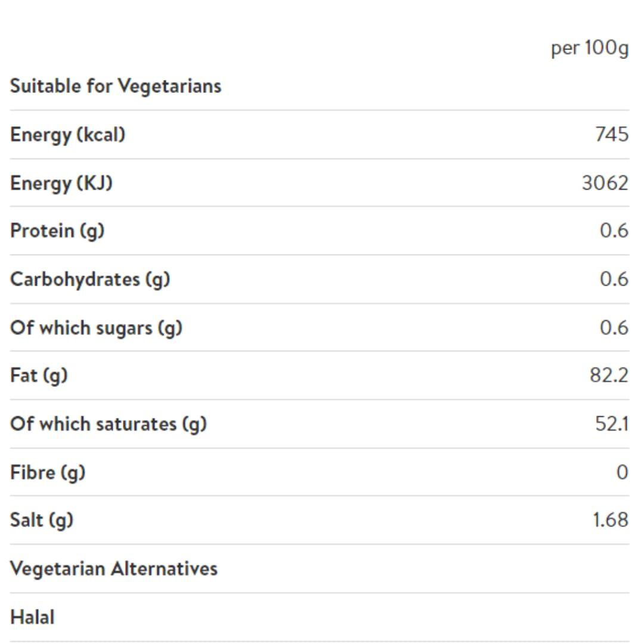Click the "Protein (g)" row label

click(57, 231)
